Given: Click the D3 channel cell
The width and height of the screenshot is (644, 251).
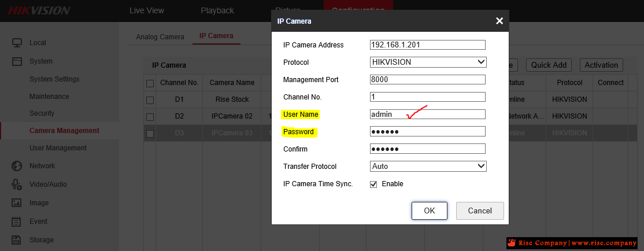Looking at the screenshot, I should tap(179, 133).
